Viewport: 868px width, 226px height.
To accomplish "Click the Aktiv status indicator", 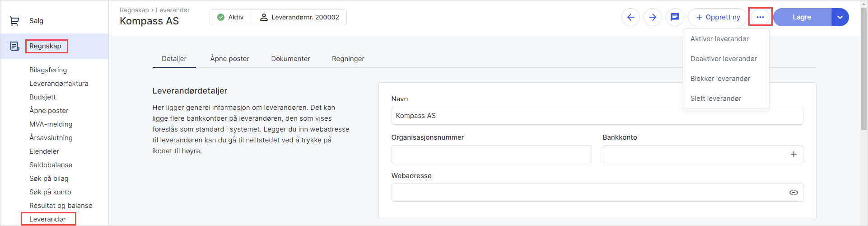I will [230, 17].
